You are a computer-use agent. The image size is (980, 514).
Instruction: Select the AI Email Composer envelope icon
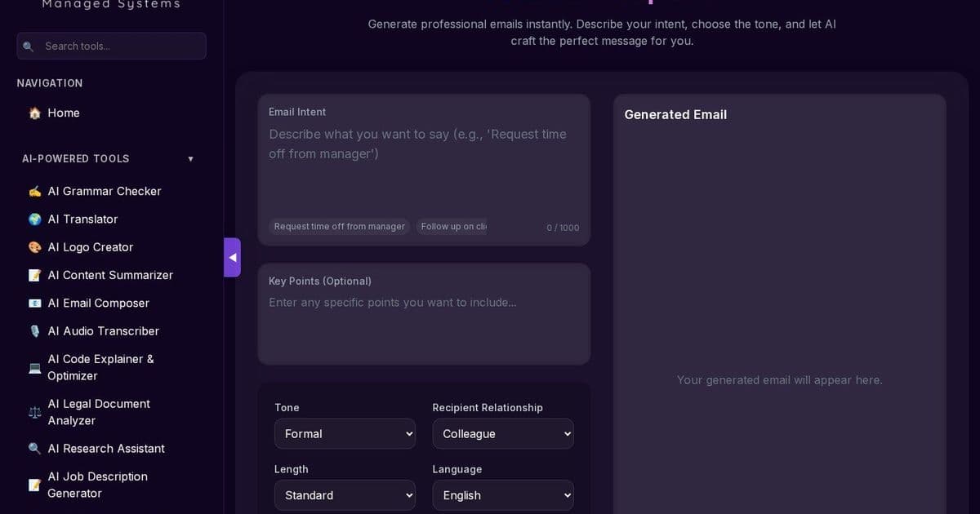pyautogui.click(x=34, y=303)
